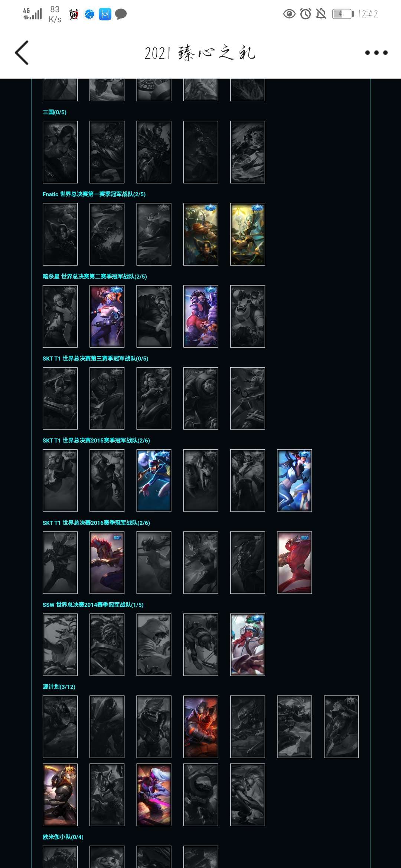The height and width of the screenshot is (868, 401).
Task: Select the purple brute skin in 暗杀星 row
Action: click(201, 316)
